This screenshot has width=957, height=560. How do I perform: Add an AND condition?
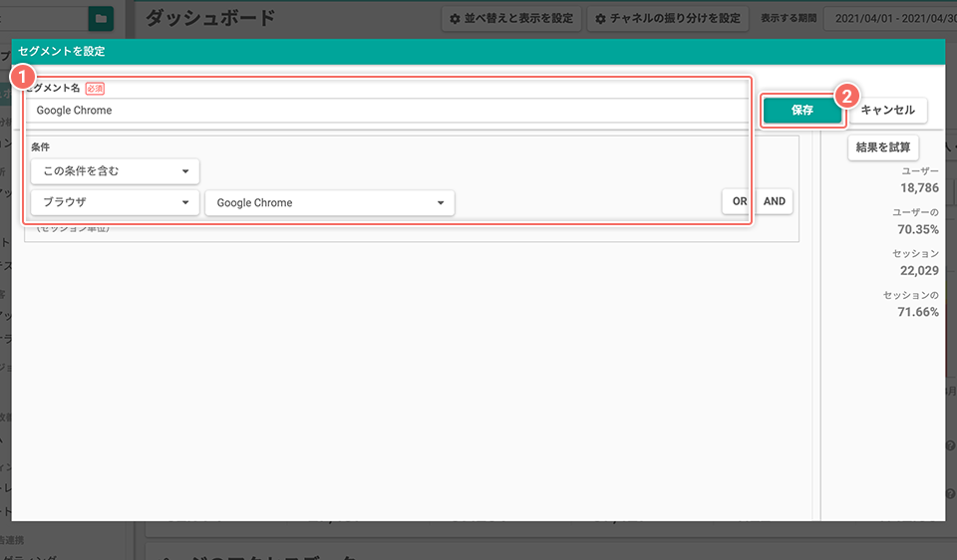775,201
